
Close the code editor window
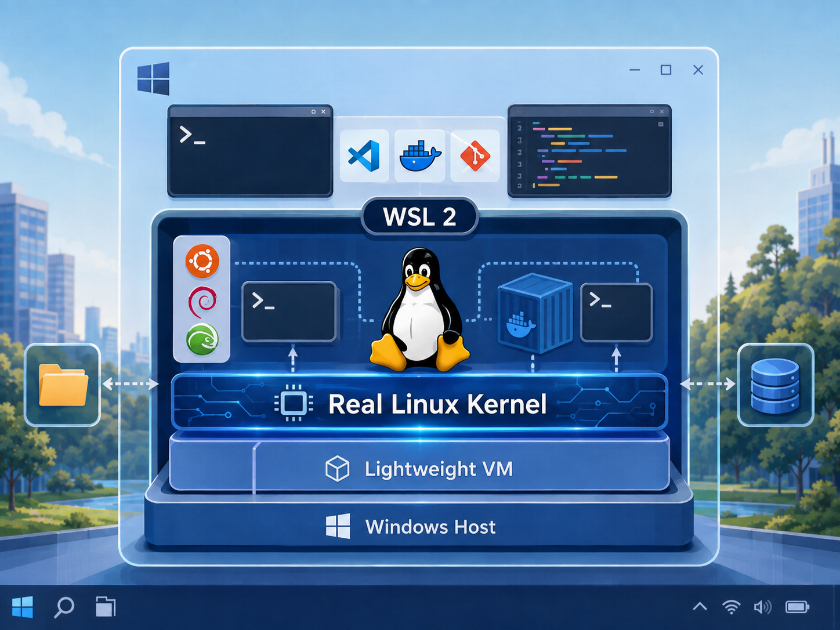coord(662,111)
